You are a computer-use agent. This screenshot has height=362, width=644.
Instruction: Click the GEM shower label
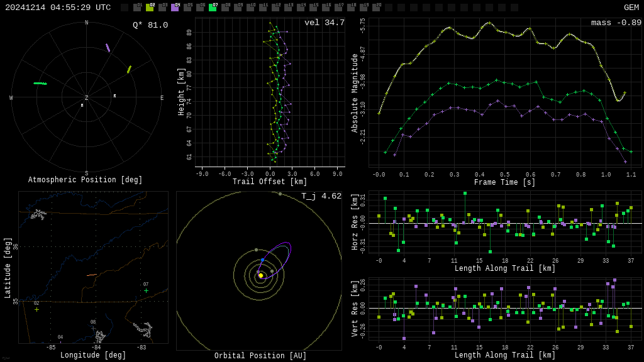coord(631,8)
